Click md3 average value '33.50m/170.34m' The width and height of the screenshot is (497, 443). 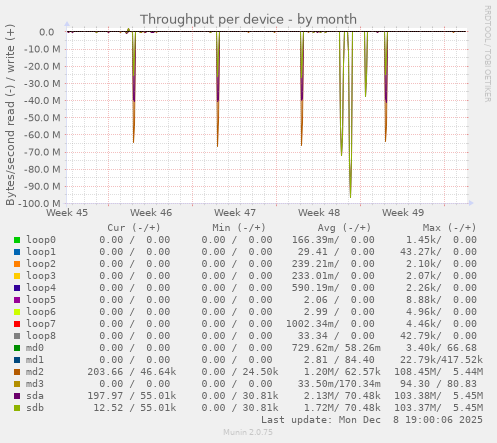click(x=339, y=384)
